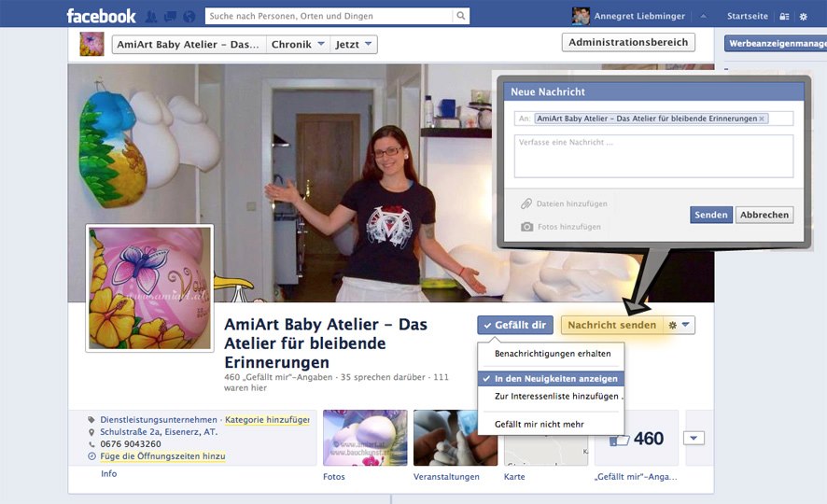
Task: Click Kategorie hinzufügen link
Action: (267, 420)
